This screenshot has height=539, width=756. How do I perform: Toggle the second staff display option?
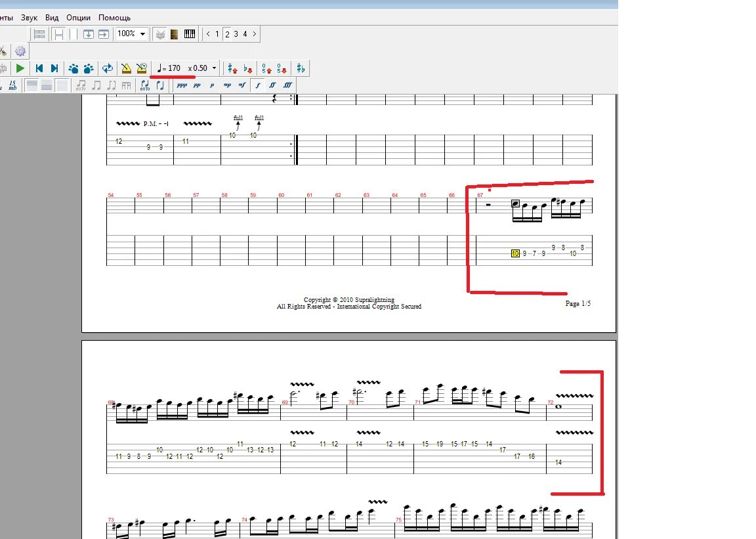click(x=47, y=85)
